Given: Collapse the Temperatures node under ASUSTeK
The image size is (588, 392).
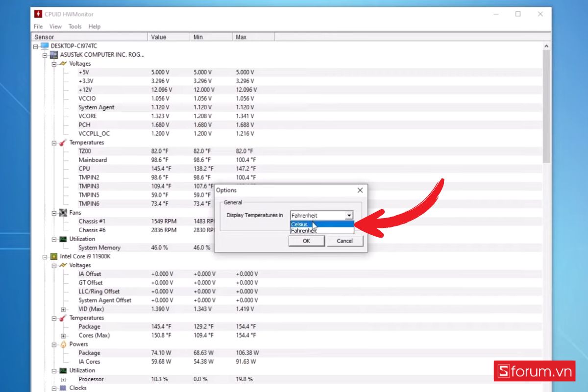Looking at the screenshot, I should pyautogui.click(x=54, y=143).
